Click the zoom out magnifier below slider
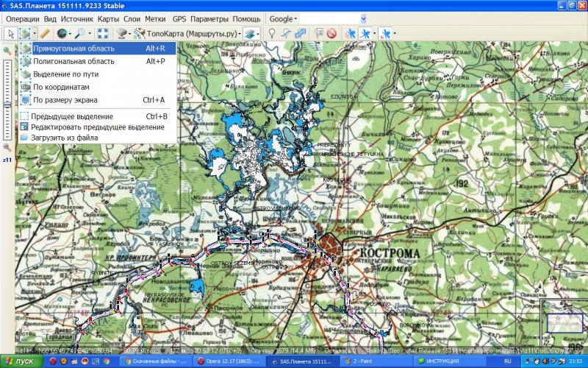 [7, 147]
